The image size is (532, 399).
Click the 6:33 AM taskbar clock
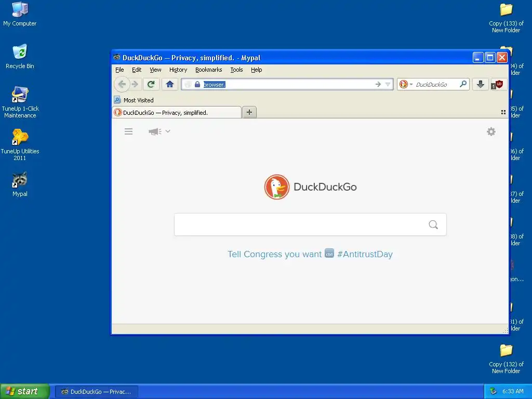coord(513,392)
